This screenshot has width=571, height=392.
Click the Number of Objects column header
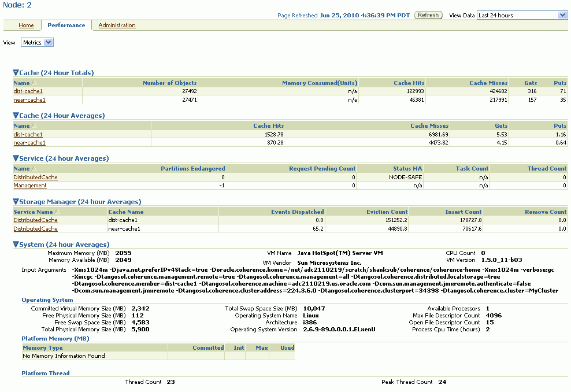(170, 83)
